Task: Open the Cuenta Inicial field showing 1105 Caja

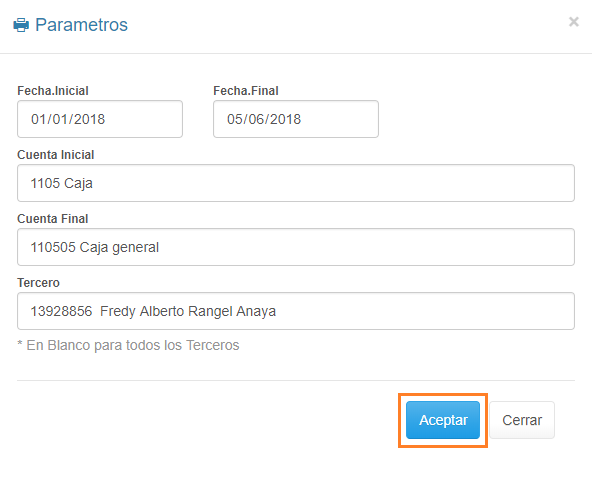Action: click(x=296, y=183)
